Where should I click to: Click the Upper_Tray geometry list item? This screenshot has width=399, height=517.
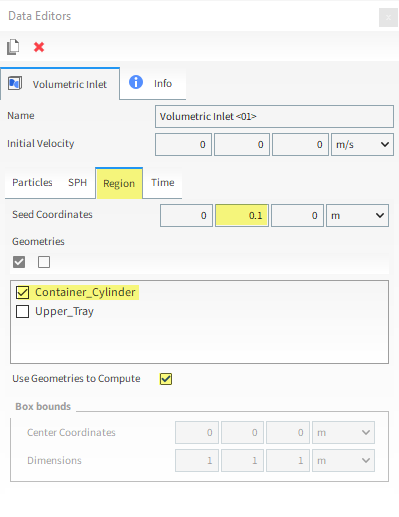tap(64, 312)
